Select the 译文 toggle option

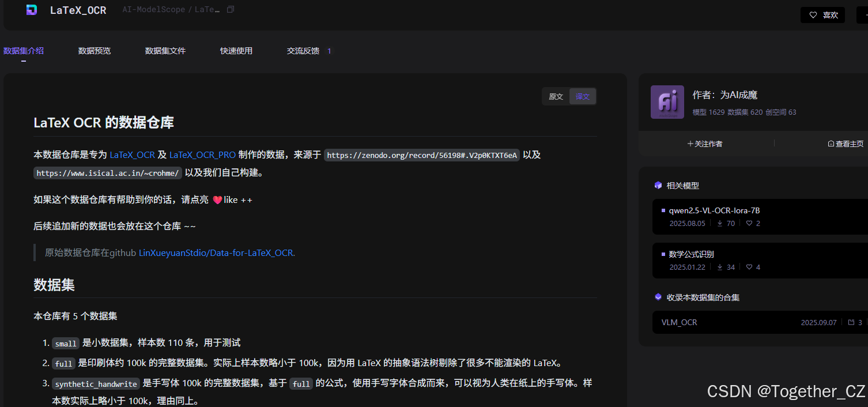pyautogui.click(x=582, y=96)
